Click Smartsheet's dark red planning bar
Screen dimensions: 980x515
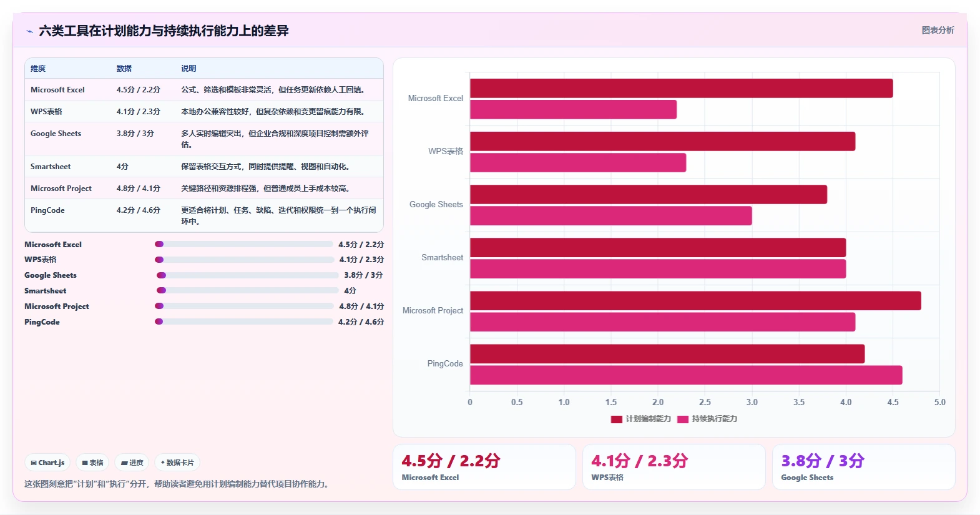click(x=658, y=247)
